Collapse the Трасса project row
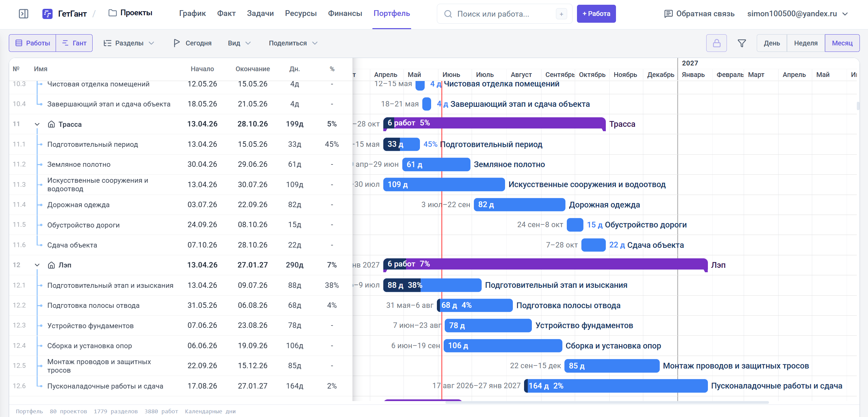Viewport: 868px width, 417px height. pyautogui.click(x=37, y=124)
